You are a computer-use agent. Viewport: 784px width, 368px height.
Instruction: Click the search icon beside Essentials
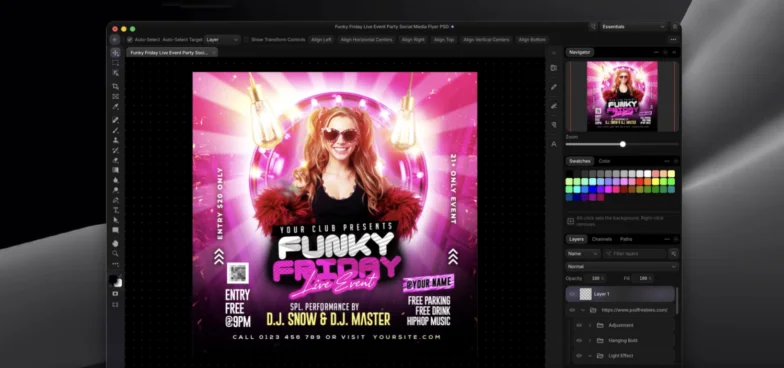pyautogui.click(x=593, y=26)
